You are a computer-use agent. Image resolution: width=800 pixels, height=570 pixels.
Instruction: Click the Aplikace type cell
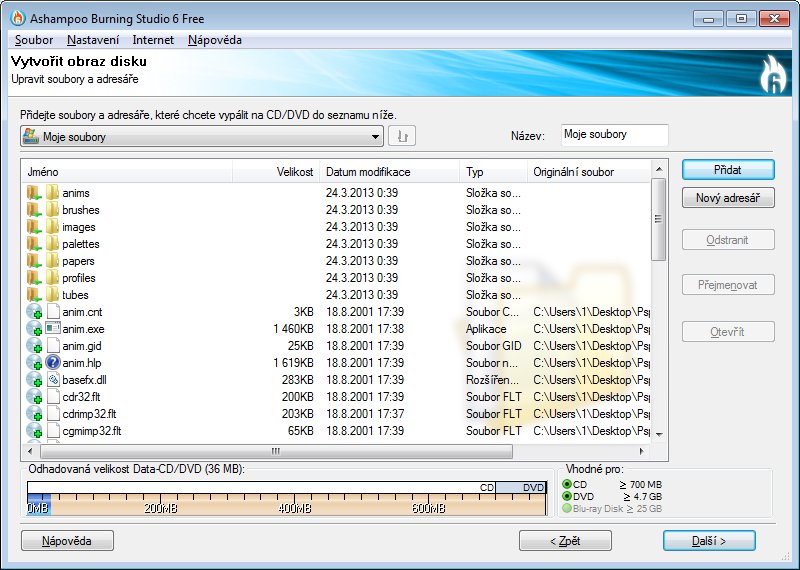pyautogui.click(x=486, y=329)
